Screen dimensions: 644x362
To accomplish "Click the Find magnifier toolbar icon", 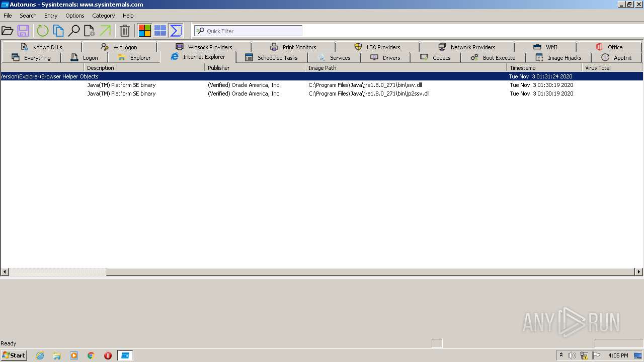I will click(74, 31).
